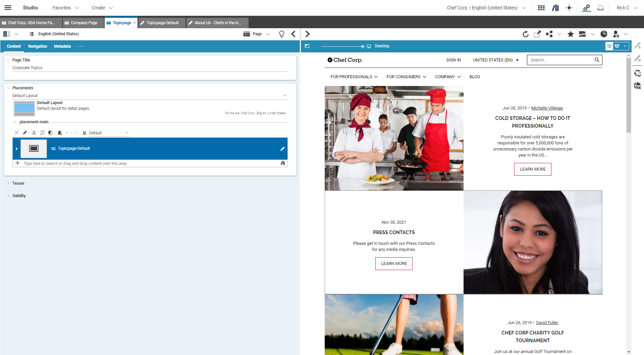Click the clock time travel icon

604,34
